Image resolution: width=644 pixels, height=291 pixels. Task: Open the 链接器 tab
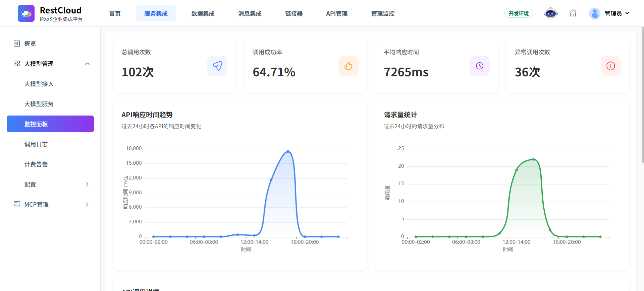pyautogui.click(x=294, y=13)
